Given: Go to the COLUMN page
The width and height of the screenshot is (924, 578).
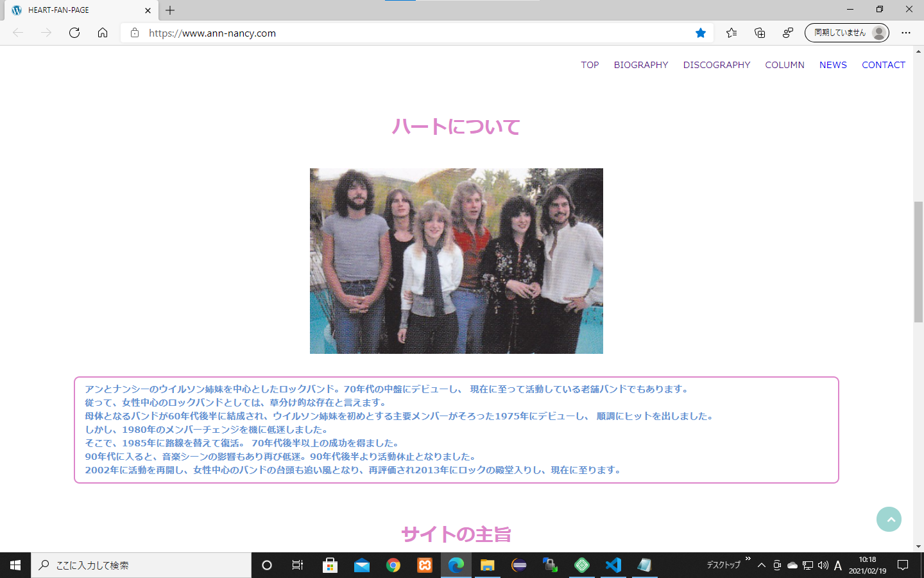Looking at the screenshot, I should 784,65.
